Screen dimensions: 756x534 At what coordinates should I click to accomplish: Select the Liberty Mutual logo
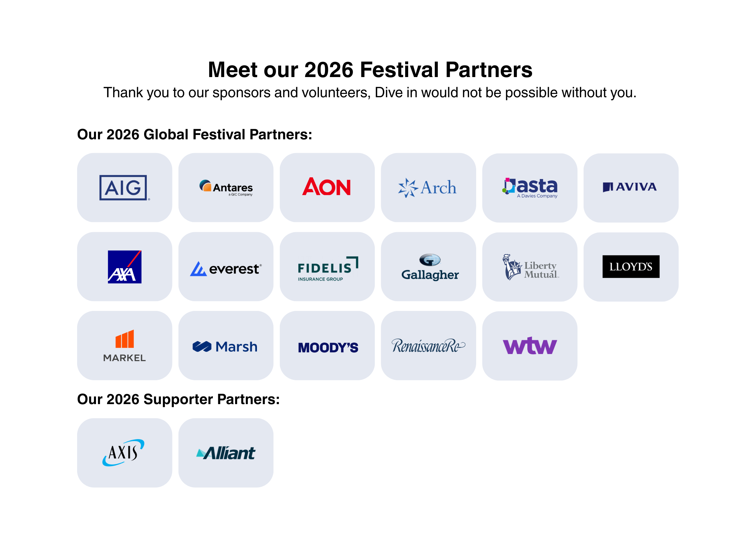tap(530, 267)
